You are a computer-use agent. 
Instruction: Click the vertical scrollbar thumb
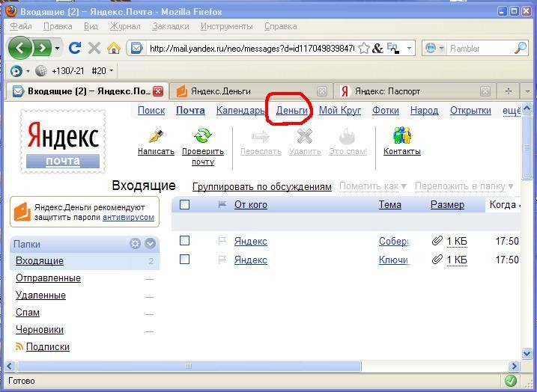(x=527, y=147)
